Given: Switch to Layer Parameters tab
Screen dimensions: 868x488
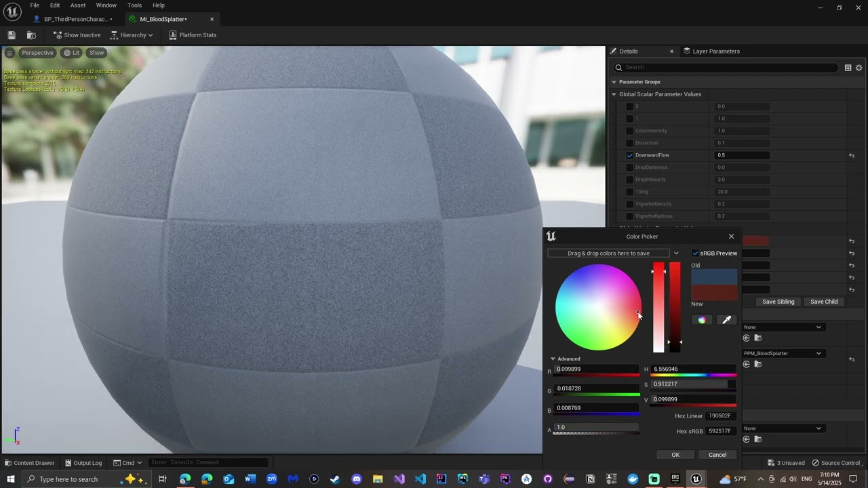Looking at the screenshot, I should (x=711, y=52).
